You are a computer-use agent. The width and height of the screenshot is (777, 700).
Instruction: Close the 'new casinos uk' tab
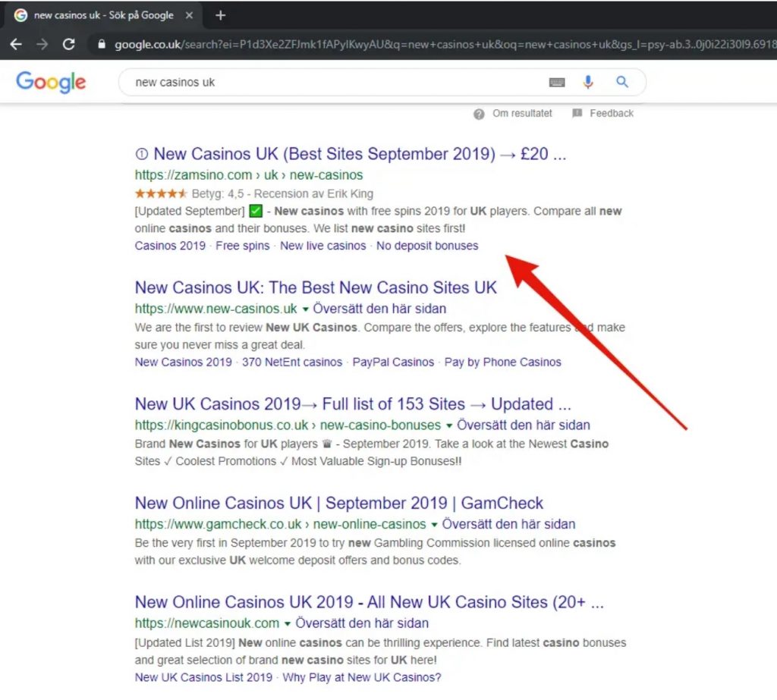point(189,15)
